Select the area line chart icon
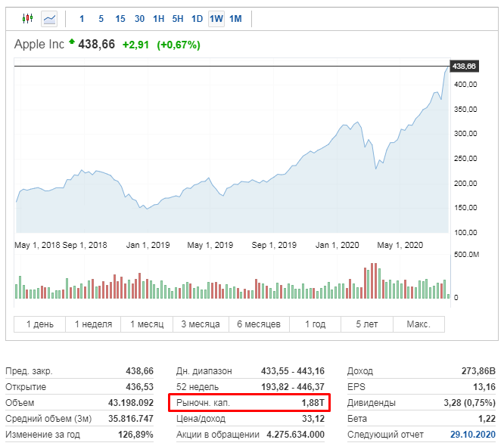This screenshot has width=504, height=446. click(x=49, y=19)
